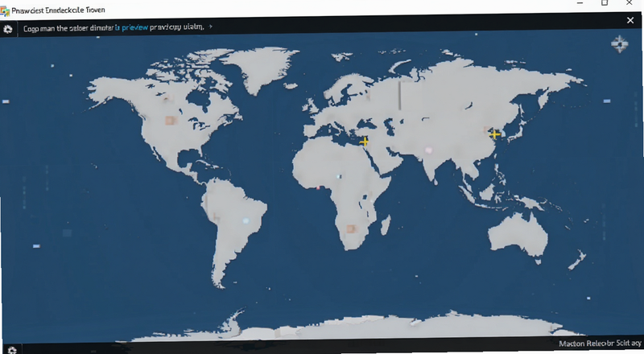644x354 pixels.
Task: Maximize the application window
Action: coord(605,3)
